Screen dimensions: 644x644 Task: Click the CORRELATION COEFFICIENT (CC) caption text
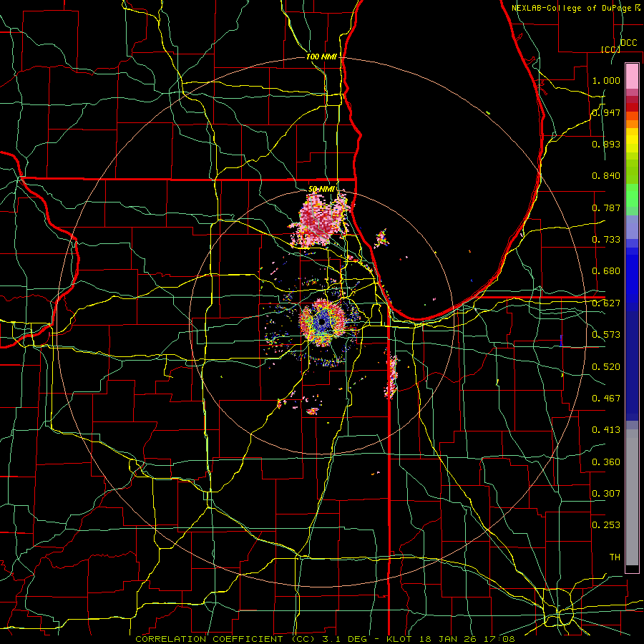[225, 639]
